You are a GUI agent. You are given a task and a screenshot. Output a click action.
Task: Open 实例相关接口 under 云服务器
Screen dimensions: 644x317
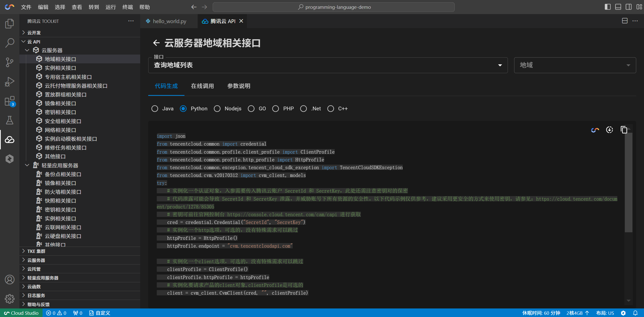pyautogui.click(x=80, y=68)
